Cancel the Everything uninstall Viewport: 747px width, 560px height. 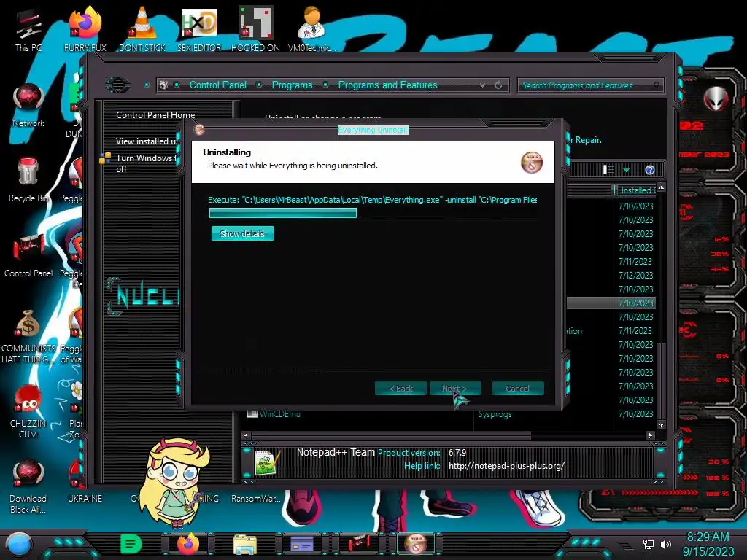tap(517, 388)
